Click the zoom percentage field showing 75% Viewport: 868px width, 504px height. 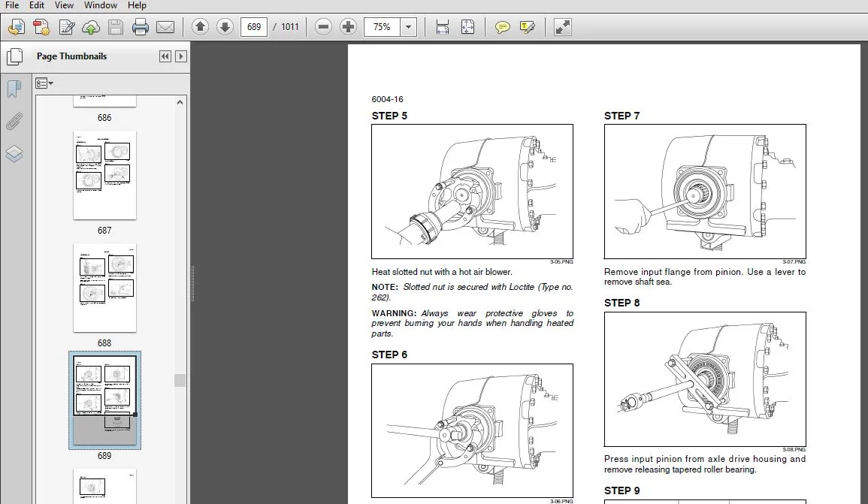pyautogui.click(x=382, y=26)
